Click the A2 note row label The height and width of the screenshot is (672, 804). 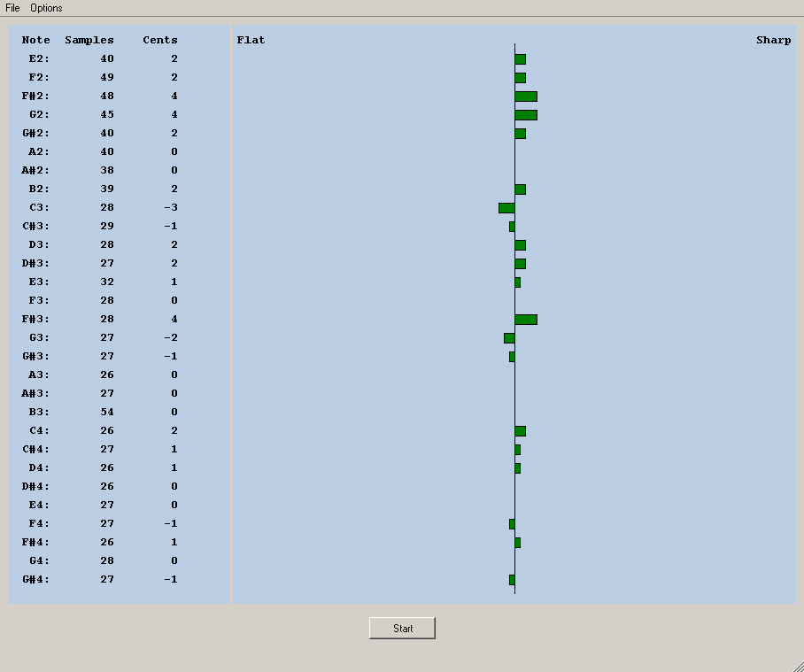tap(39, 152)
